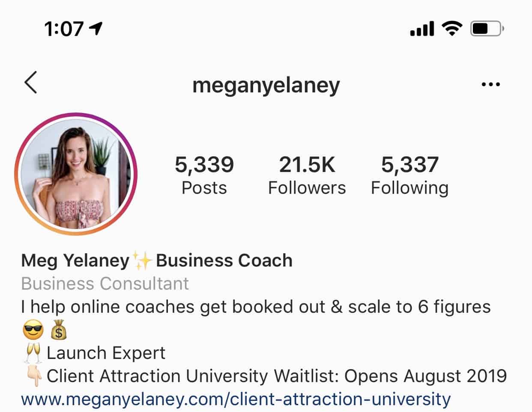Image resolution: width=532 pixels, height=412 pixels.
Task: Tap the 1:07 clock in status bar
Action: [64, 29]
